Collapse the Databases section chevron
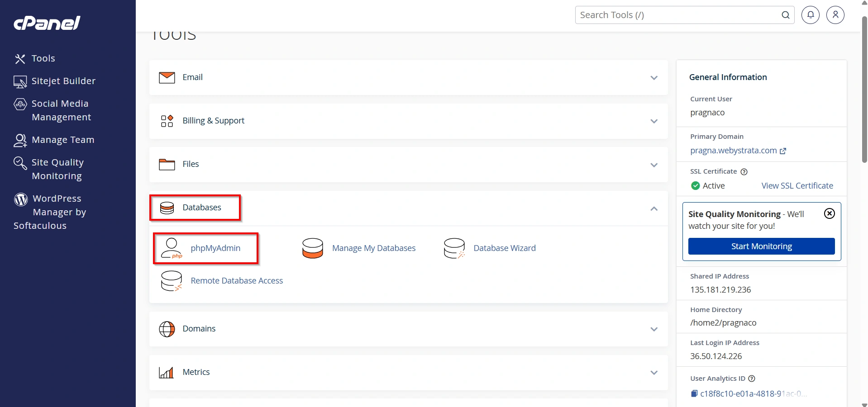Image resolution: width=868 pixels, height=407 pixels. (654, 208)
